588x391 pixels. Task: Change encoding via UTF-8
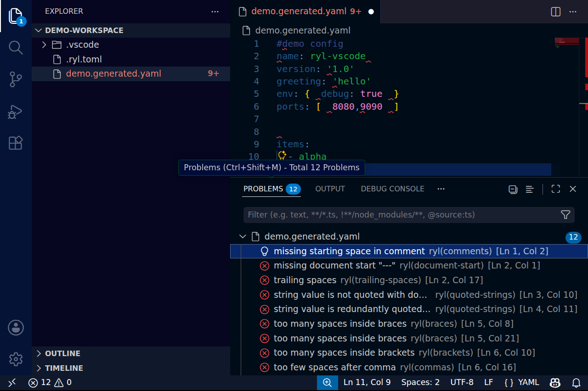pos(462,382)
